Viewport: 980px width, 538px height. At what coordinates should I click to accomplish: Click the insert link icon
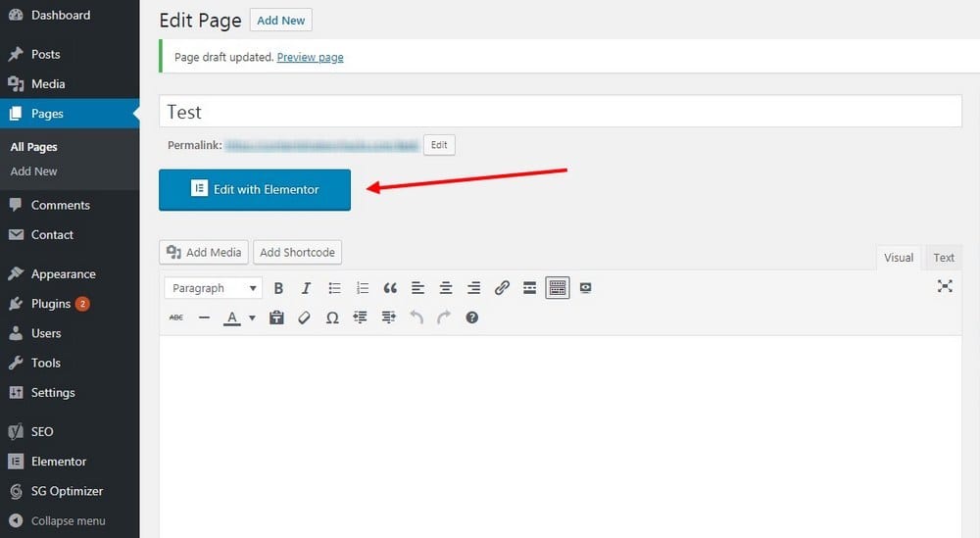pyautogui.click(x=502, y=288)
